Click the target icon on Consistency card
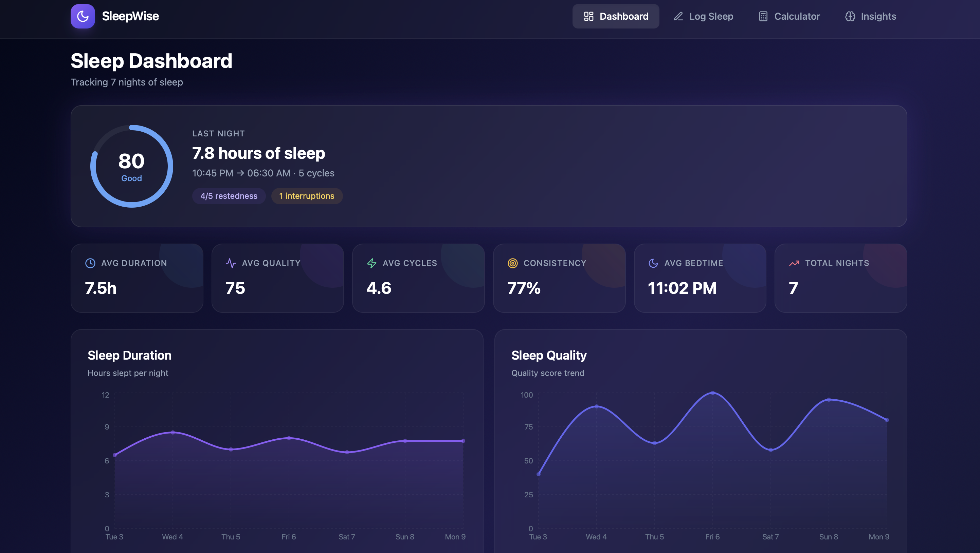 tap(512, 263)
